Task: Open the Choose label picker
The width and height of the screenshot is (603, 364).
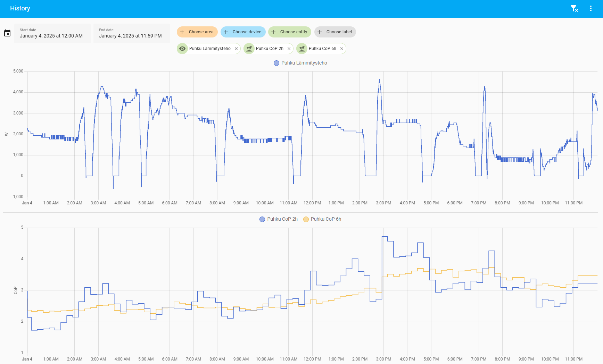Action: (335, 32)
